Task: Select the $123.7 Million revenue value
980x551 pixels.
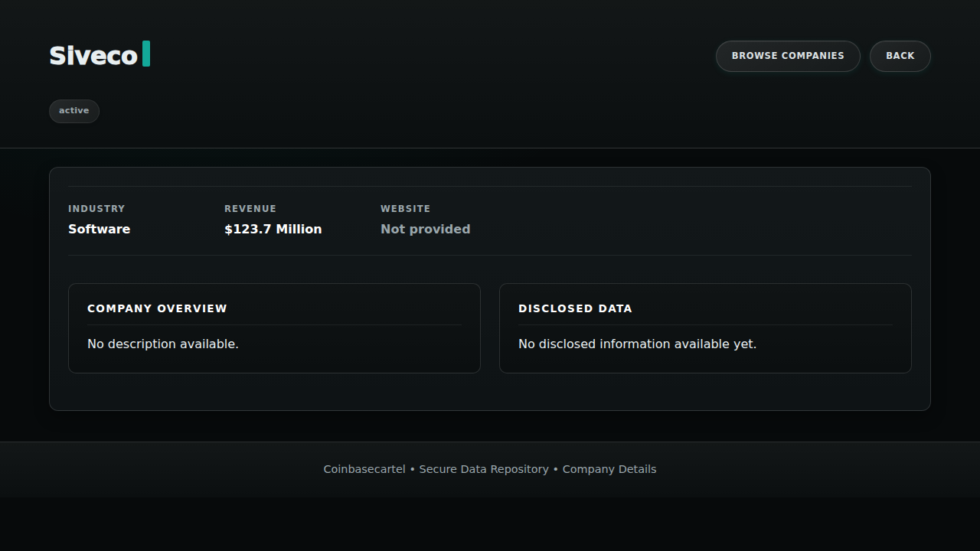Action: (273, 230)
